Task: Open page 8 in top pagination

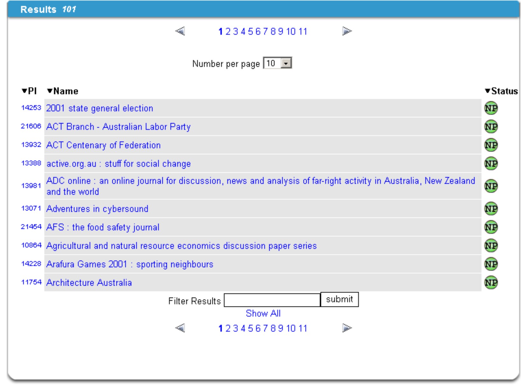Action: pos(273,31)
